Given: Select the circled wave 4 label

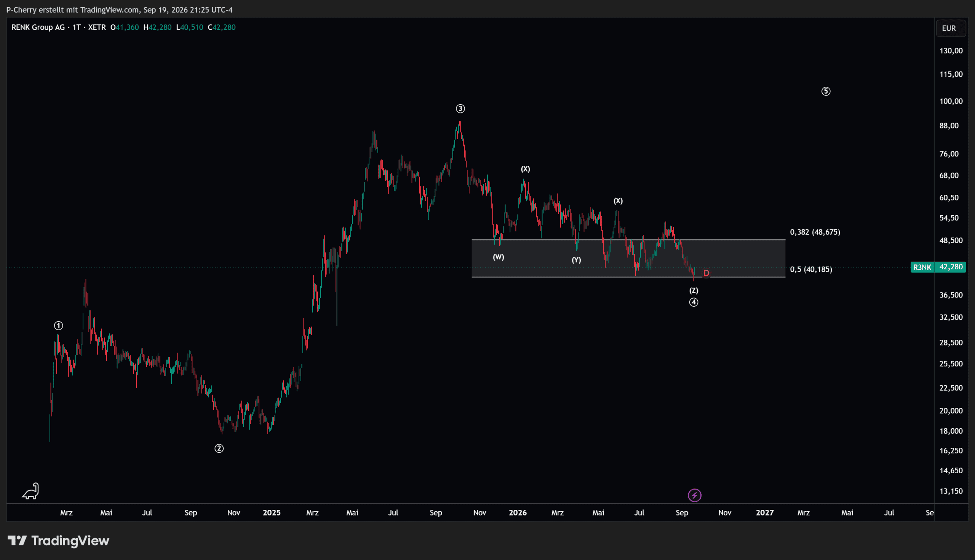Looking at the screenshot, I should point(694,302).
